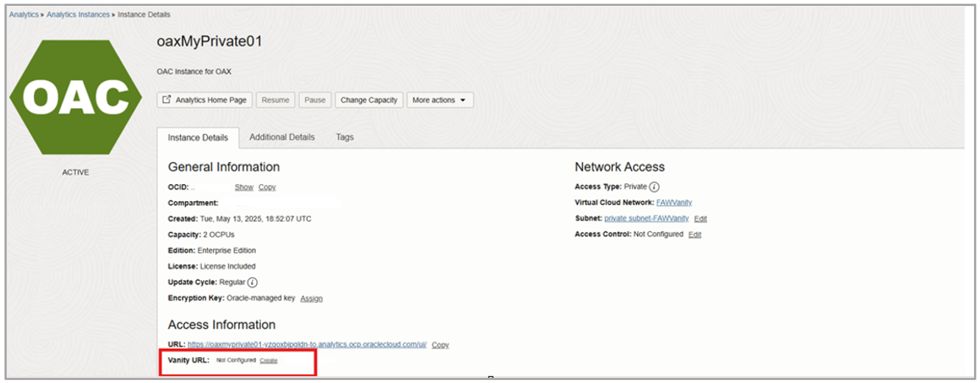The width and height of the screenshot is (980, 383).
Task: Select the Instance Details tab
Action: pyautogui.click(x=197, y=138)
